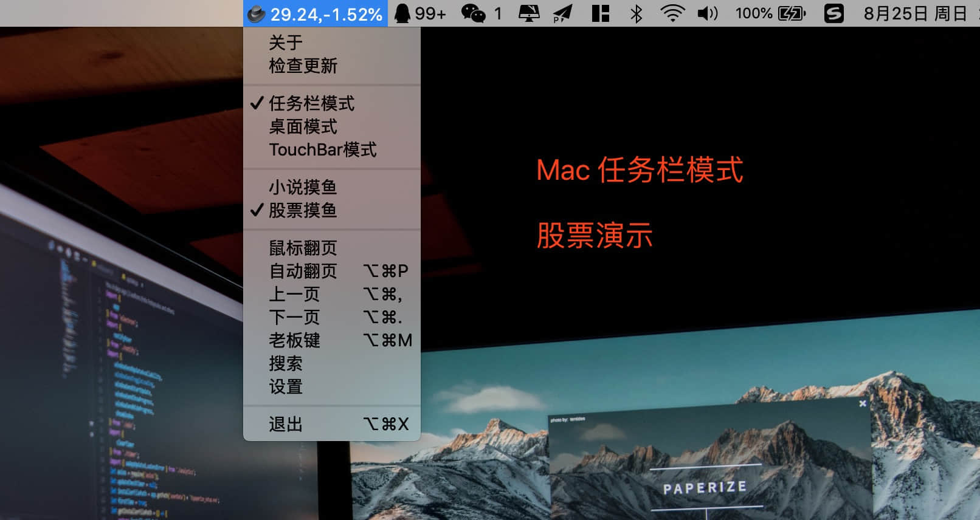Enable TouchBar模式
Viewport: 980px width, 520px height.
point(332,149)
